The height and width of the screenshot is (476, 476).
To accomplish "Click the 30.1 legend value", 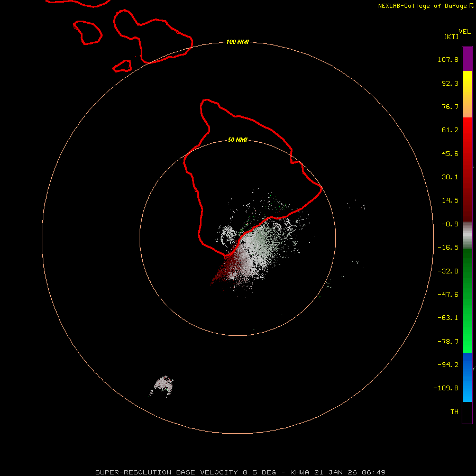I will point(450,177).
